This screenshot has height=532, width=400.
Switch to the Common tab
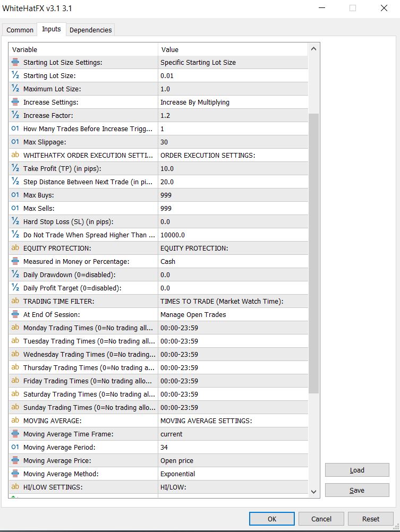click(x=20, y=30)
